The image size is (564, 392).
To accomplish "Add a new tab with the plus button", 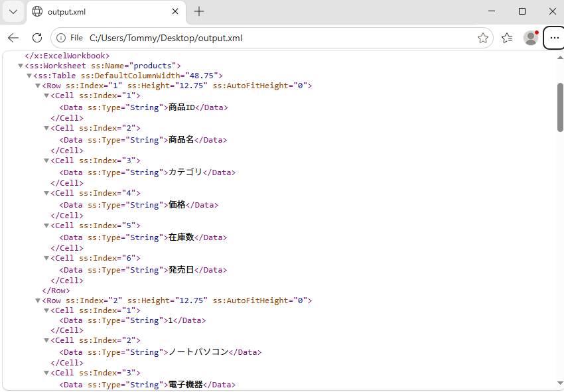I will click(199, 11).
